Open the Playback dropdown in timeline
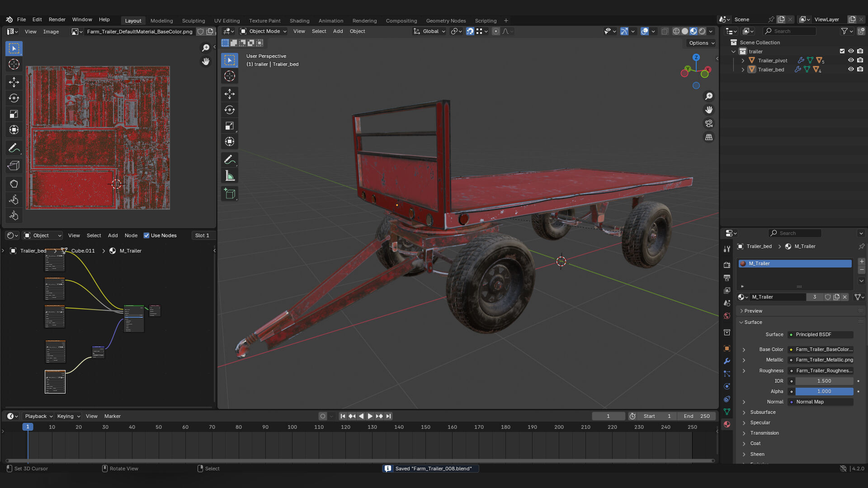The image size is (868, 488). [38, 416]
